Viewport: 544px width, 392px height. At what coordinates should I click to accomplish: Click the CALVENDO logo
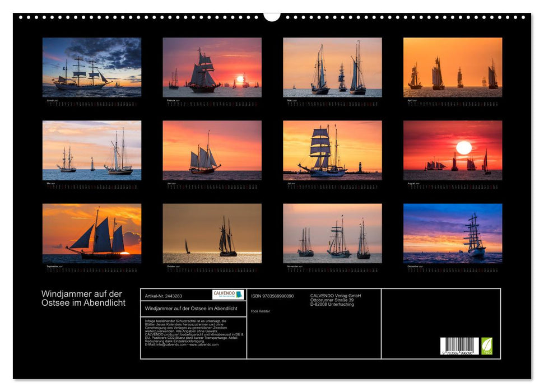coord(228,295)
